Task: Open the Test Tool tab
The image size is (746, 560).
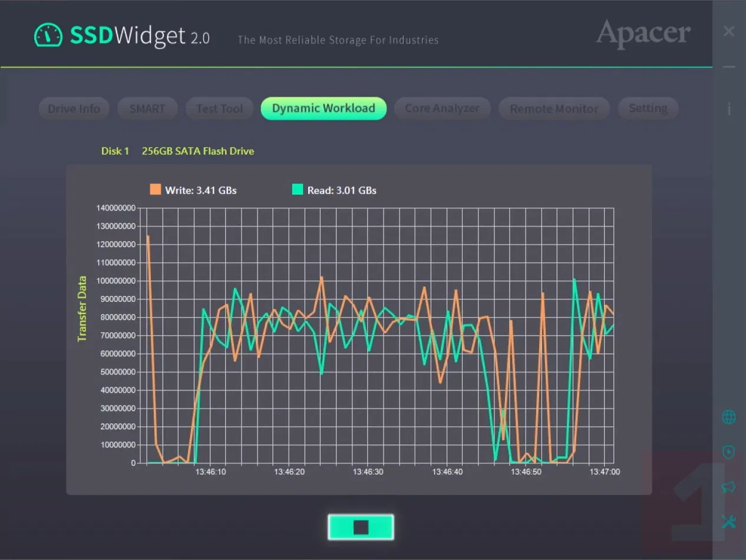Action: pos(219,108)
